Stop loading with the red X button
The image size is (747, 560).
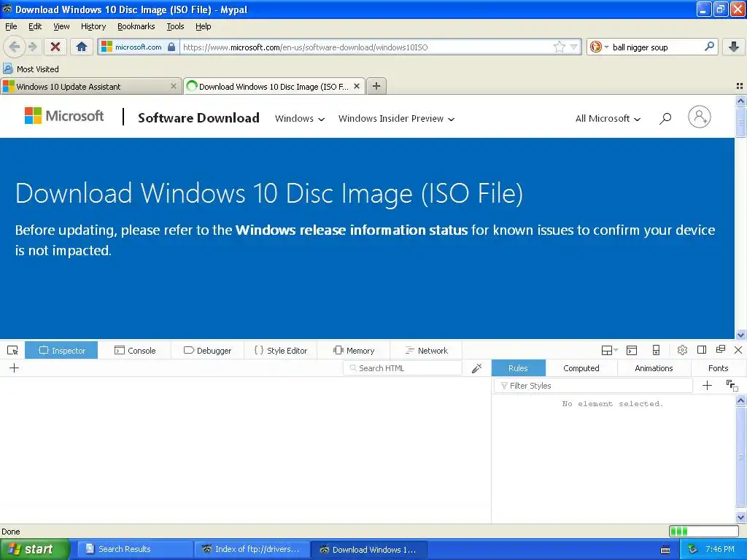coord(55,47)
